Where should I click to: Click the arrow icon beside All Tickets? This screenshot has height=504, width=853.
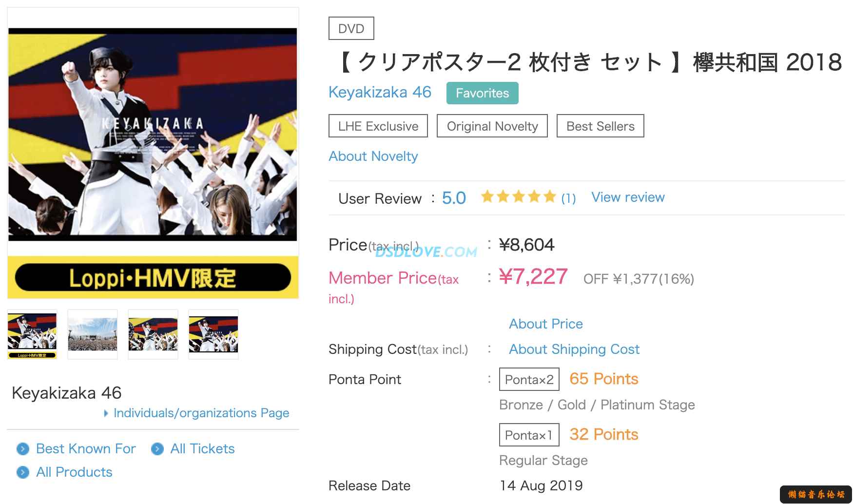157,449
